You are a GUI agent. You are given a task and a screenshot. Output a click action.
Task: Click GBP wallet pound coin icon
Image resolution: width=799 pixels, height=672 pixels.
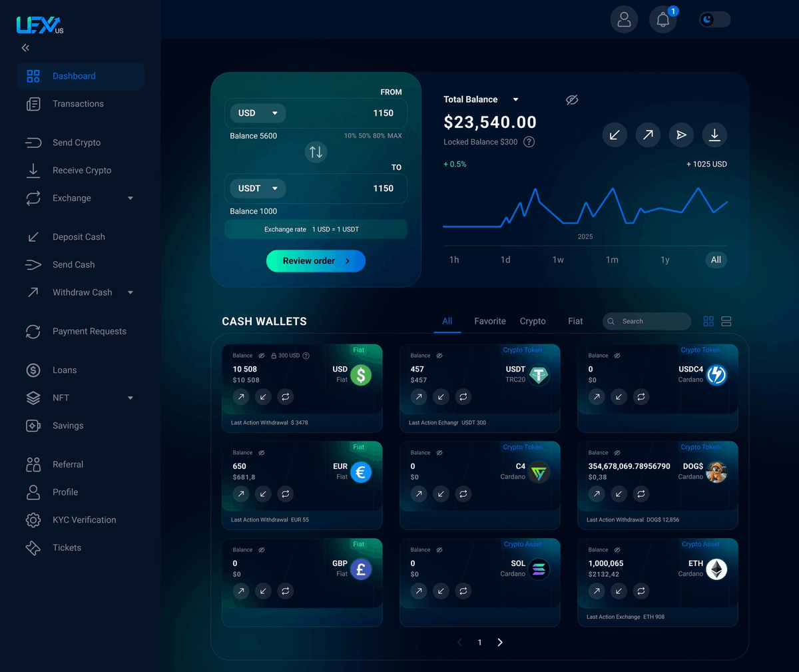pos(361,569)
